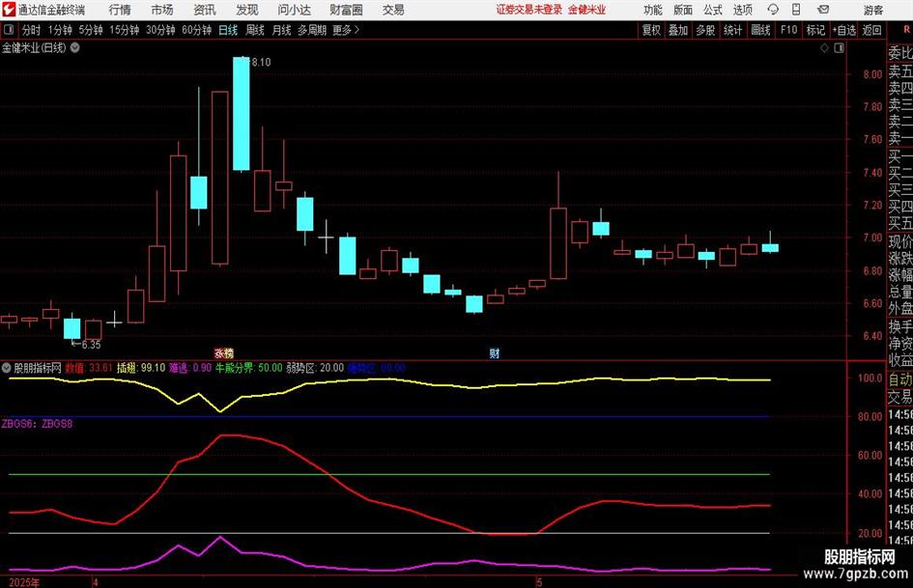913x588 pixels.
Task: Open the 版面 menu
Action: click(x=683, y=10)
